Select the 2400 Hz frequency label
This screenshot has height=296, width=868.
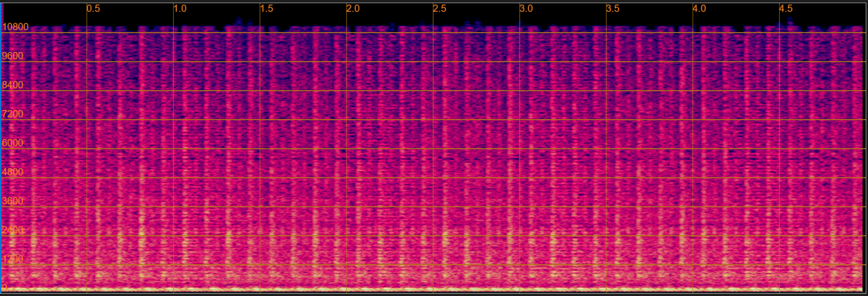12,230
